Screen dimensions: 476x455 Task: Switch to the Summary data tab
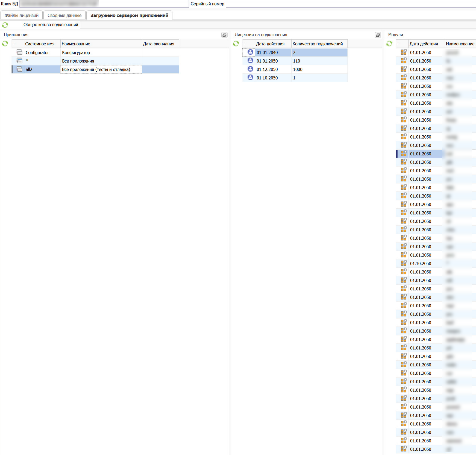tap(64, 15)
